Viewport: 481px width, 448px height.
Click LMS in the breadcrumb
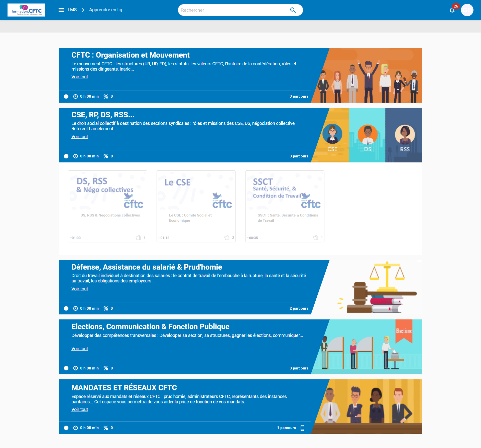[72, 10]
